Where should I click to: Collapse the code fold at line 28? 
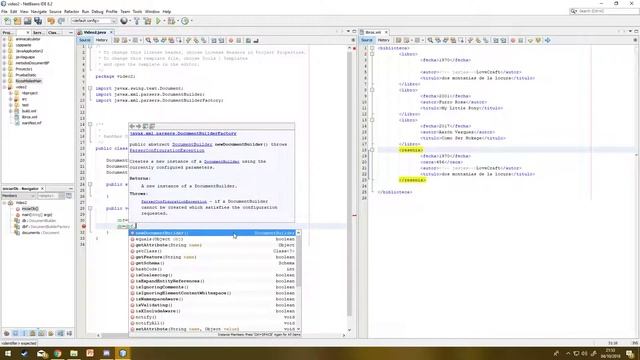point(90,208)
